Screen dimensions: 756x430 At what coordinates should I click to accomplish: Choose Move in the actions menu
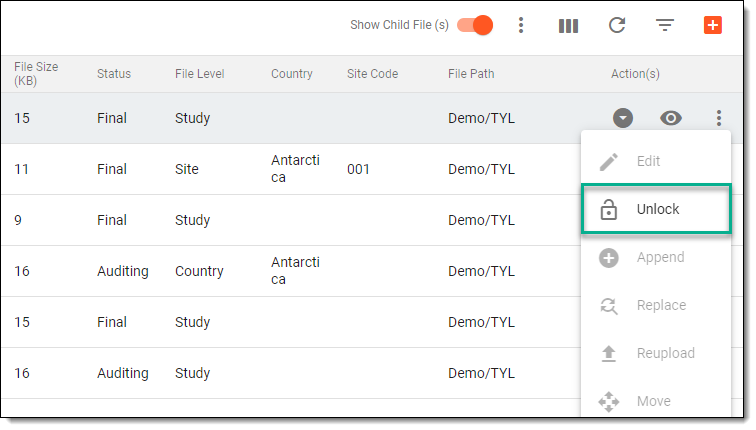(x=656, y=401)
